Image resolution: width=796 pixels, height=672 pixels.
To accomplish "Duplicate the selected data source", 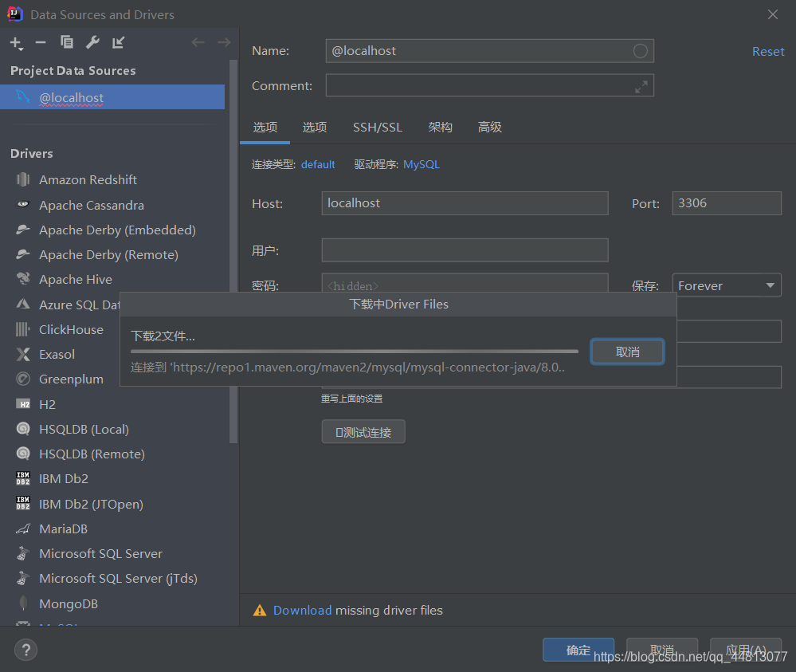I will tap(66, 42).
